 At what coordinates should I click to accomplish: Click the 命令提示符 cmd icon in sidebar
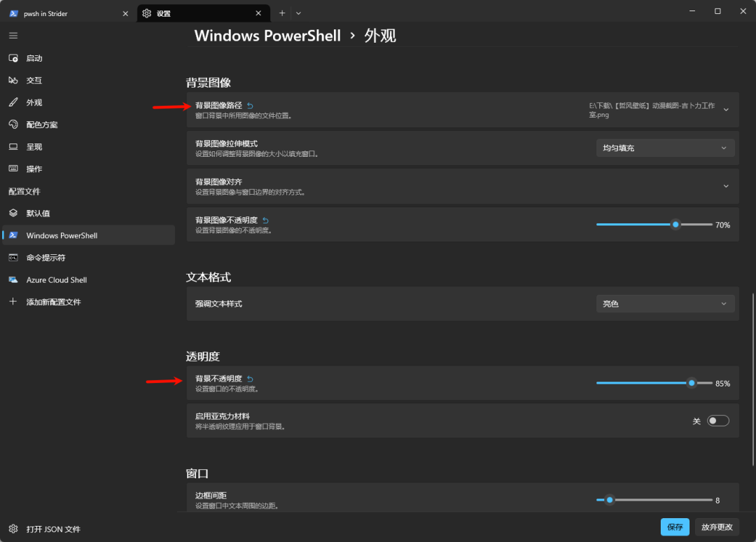pos(13,258)
